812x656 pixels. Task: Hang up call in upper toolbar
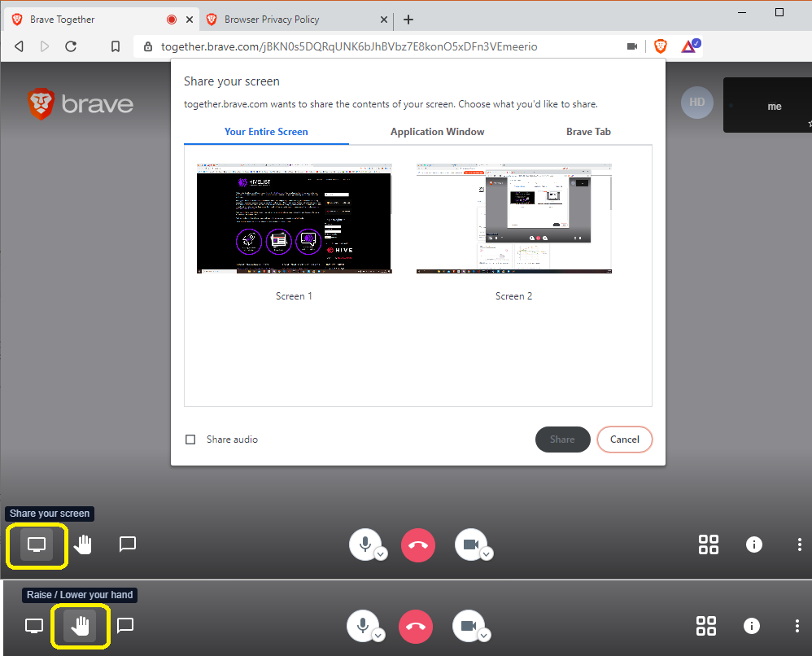click(418, 545)
